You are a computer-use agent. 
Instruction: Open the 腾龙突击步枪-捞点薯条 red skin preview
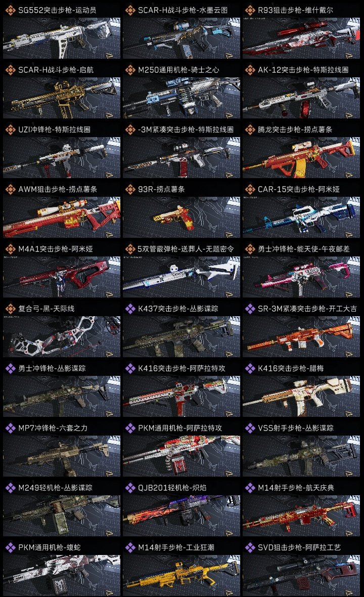301,158
